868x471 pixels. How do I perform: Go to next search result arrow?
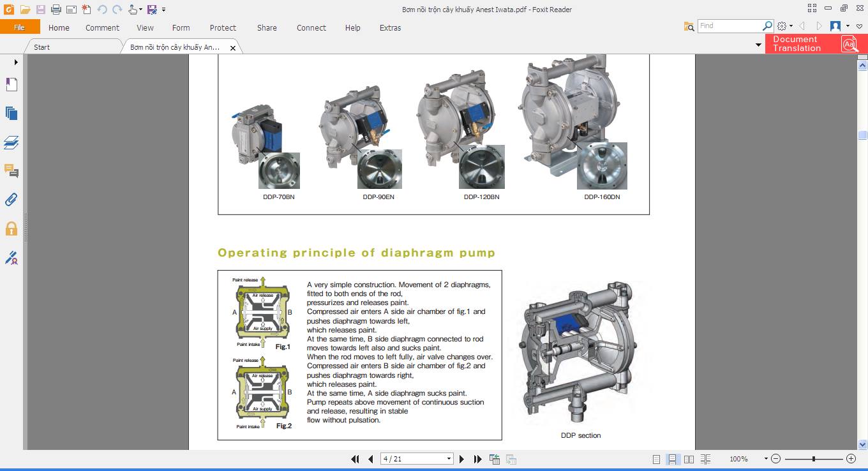pos(819,26)
